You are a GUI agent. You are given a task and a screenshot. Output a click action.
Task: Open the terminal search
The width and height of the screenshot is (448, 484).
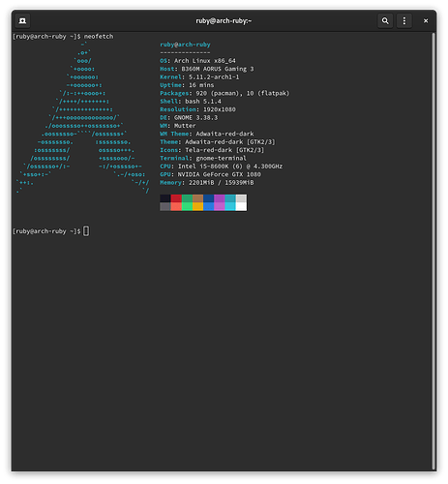pyautogui.click(x=385, y=21)
